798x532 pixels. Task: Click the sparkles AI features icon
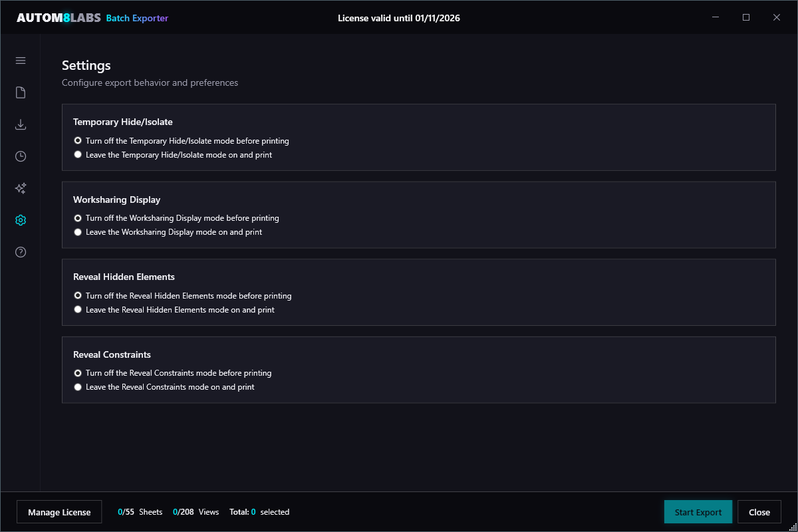pyautogui.click(x=20, y=188)
